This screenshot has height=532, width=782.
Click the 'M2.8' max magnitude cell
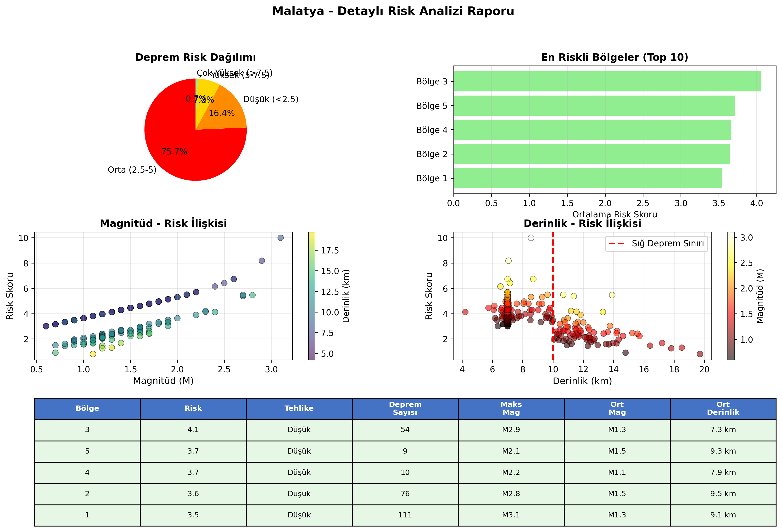pos(511,494)
